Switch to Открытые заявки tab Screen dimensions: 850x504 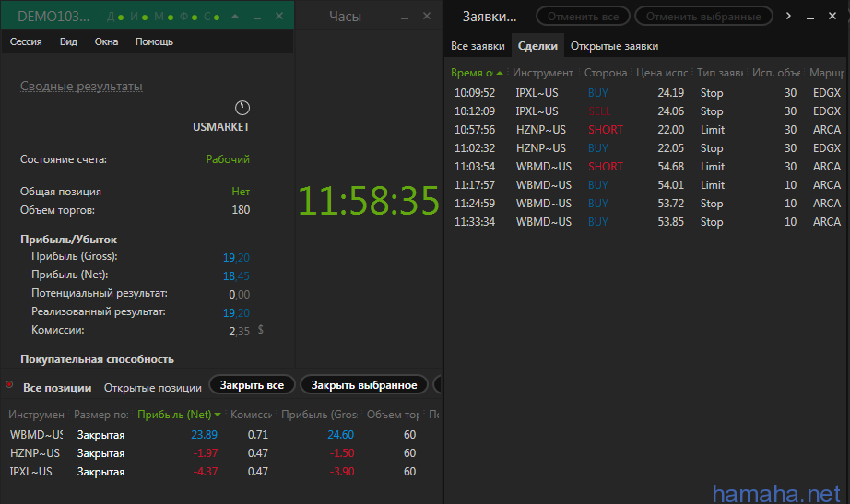click(x=614, y=46)
